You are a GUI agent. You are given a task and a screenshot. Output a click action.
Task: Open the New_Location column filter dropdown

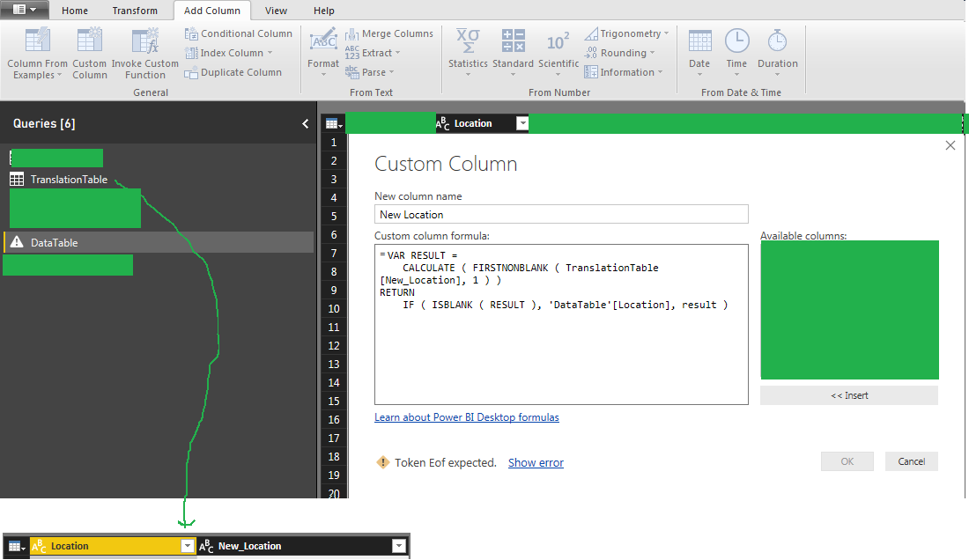pyautogui.click(x=399, y=546)
